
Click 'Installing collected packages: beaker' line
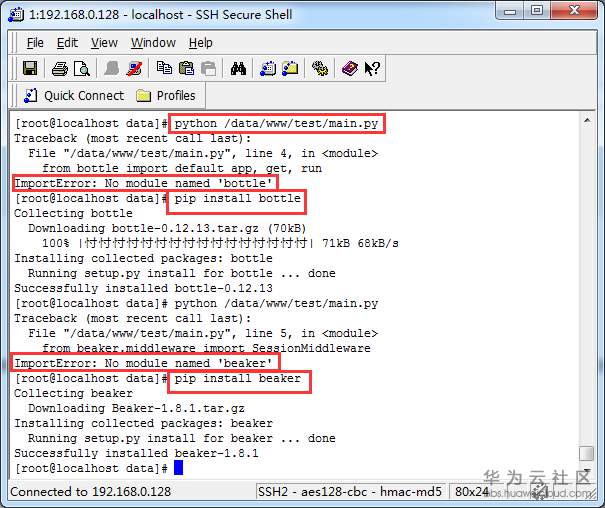(x=144, y=424)
